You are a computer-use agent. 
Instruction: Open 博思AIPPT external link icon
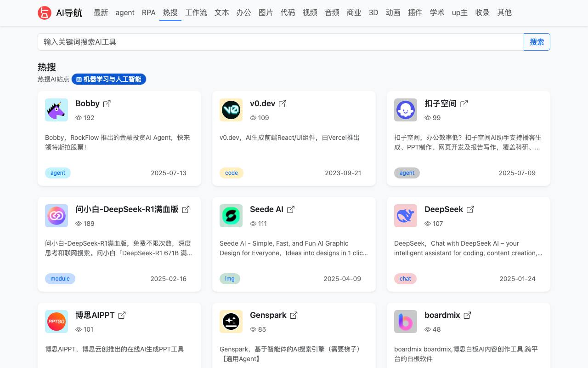(x=122, y=315)
